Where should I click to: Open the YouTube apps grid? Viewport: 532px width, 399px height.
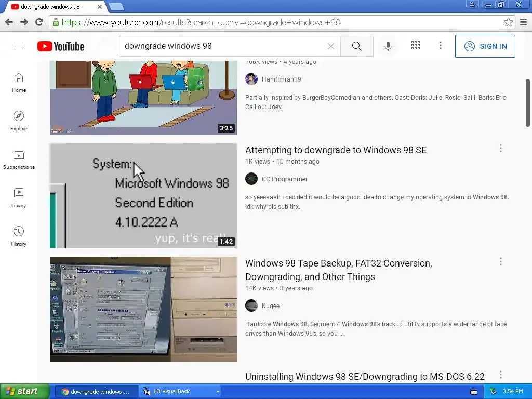coord(416,46)
